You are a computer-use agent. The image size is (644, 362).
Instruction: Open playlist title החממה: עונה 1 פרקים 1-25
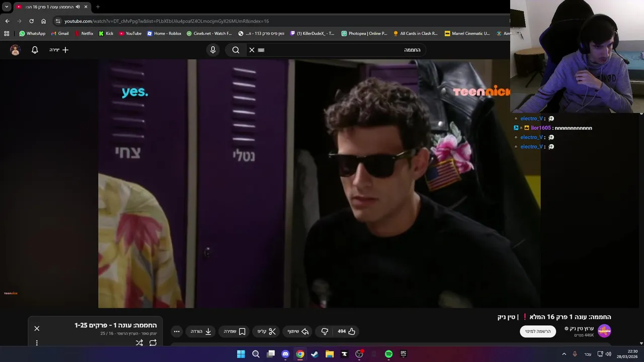(x=116, y=325)
